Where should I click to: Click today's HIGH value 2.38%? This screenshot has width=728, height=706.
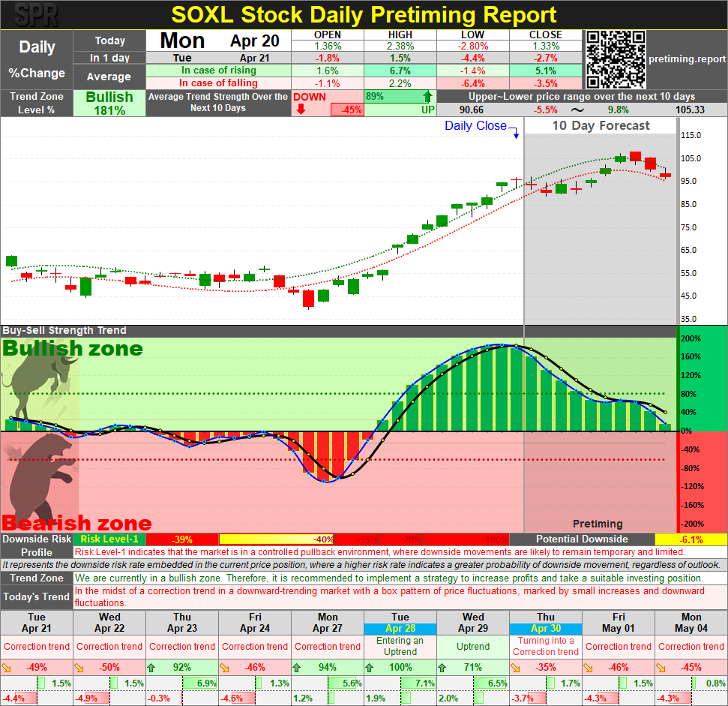(400, 46)
